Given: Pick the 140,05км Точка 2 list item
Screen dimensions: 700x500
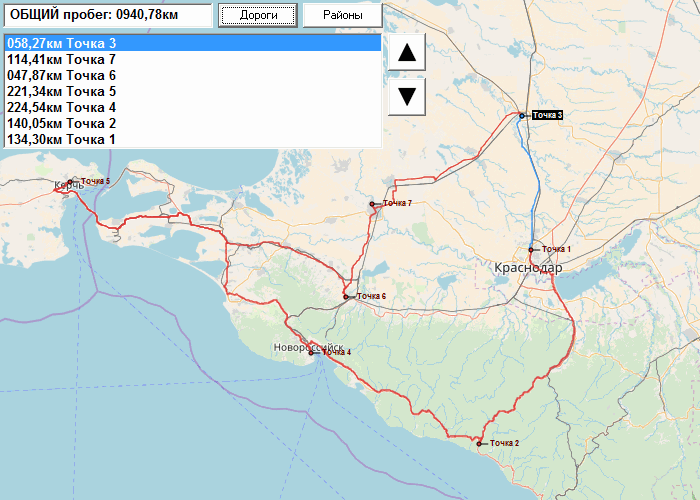Looking at the screenshot, I should [193, 124].
